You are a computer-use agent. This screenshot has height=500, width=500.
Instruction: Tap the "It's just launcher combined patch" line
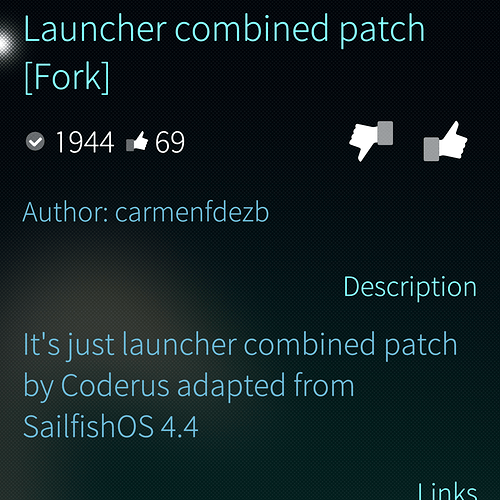pos(240,346)
